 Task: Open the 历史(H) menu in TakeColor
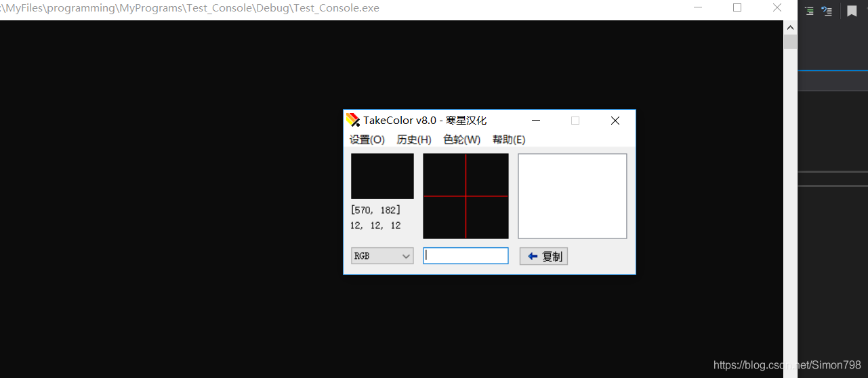click(x=414, y=140)
